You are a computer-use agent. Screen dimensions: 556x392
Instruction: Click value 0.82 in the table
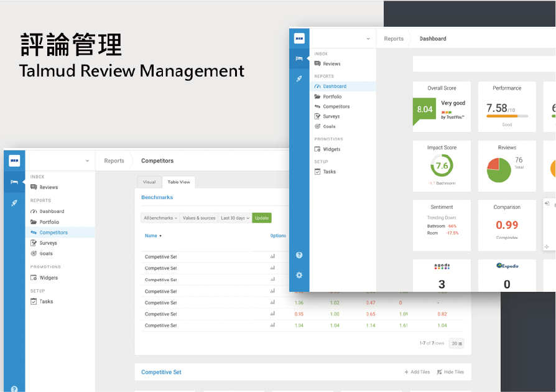pos(442,314)
